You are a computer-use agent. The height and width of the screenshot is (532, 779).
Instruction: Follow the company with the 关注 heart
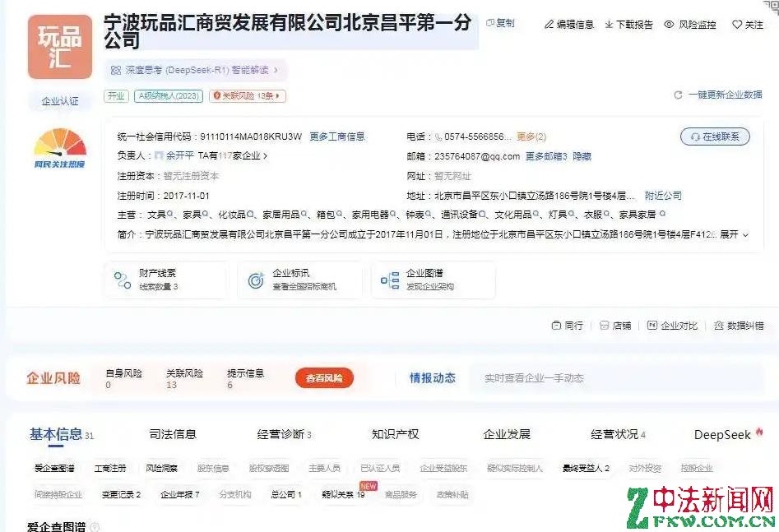(748, 25)
